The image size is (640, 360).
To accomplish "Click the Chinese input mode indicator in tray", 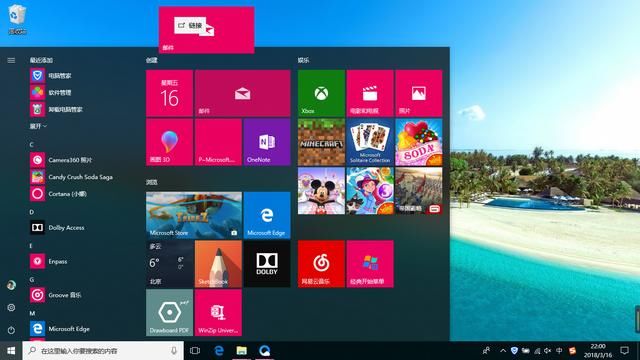I will point(559,351).
